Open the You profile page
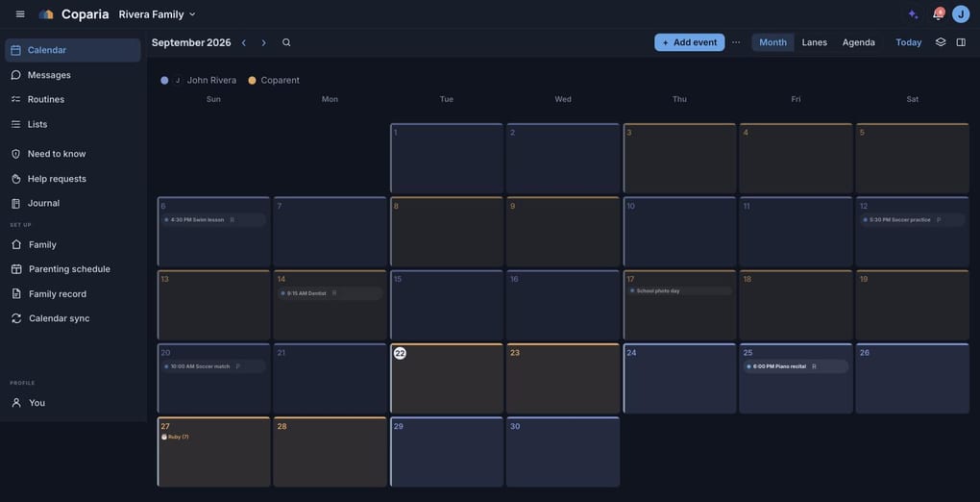Image resolution: width=980 pixels, height=502 pixels. (72, 403)
